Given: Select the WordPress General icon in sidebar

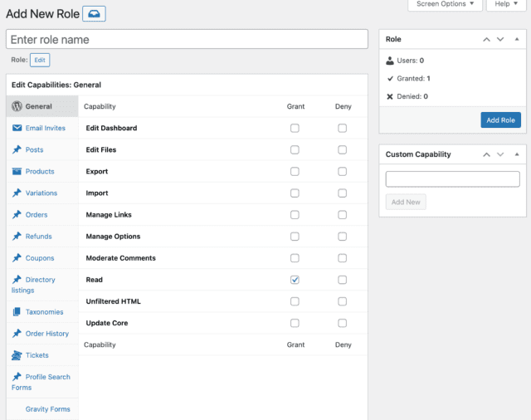Looking at the screenshot, I should pos(17,106).
